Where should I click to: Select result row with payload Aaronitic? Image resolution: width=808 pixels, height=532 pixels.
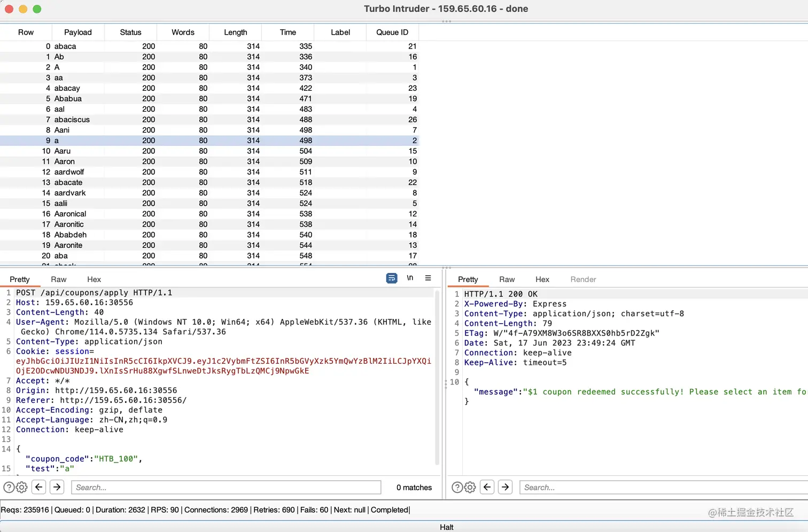pyautogui.click(x=209, y=224)
